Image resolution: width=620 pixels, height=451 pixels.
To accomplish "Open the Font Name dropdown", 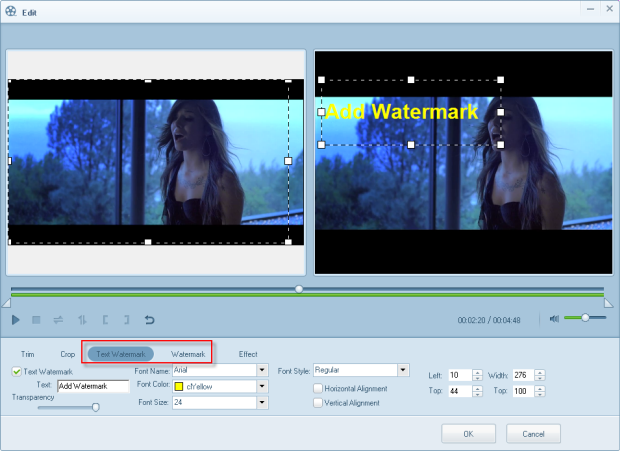I will tap(263, 370).
